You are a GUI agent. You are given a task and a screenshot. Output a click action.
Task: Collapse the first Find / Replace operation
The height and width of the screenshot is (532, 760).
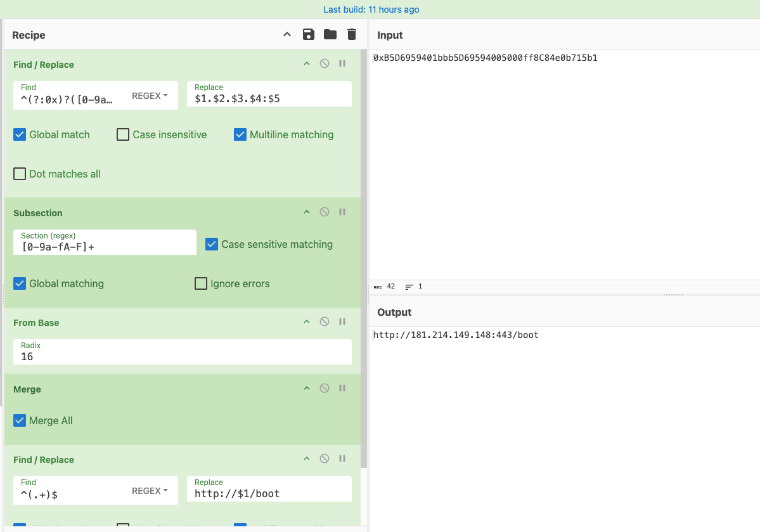(306, 63)
